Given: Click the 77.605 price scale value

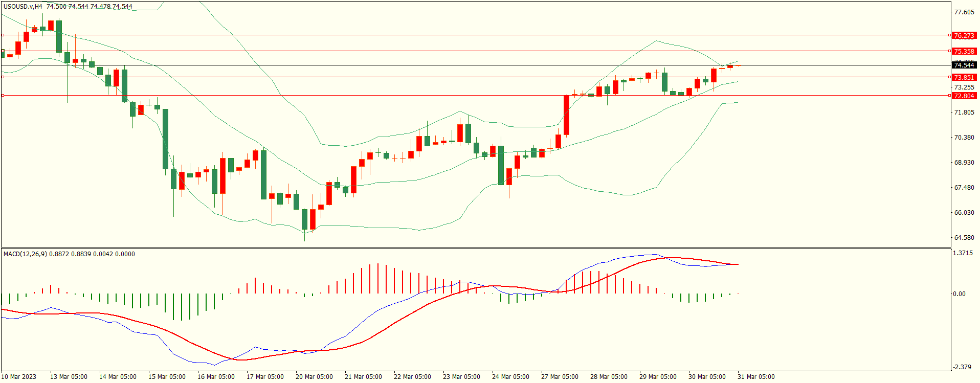Looking at the screenshot, I should (x=964, y=12).
